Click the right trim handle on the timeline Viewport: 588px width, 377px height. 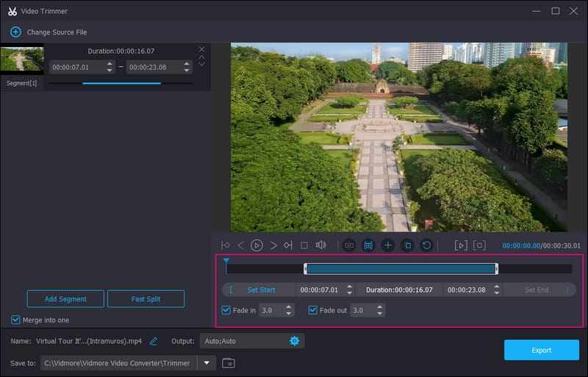click(497, 269)
